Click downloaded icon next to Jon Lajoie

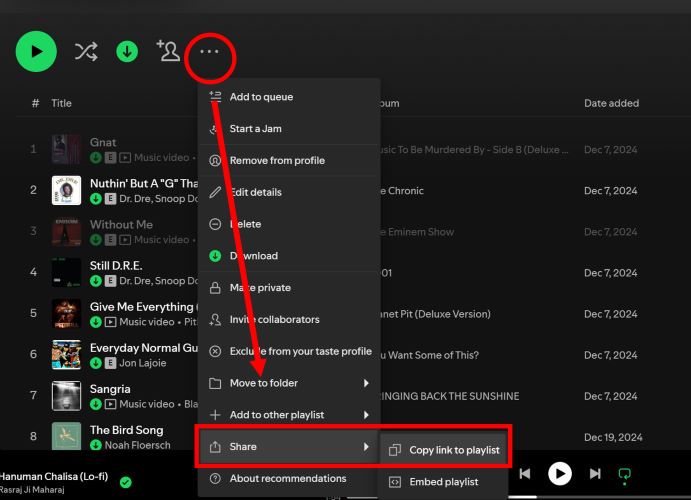pyautogui.click(x=96, y=363)
